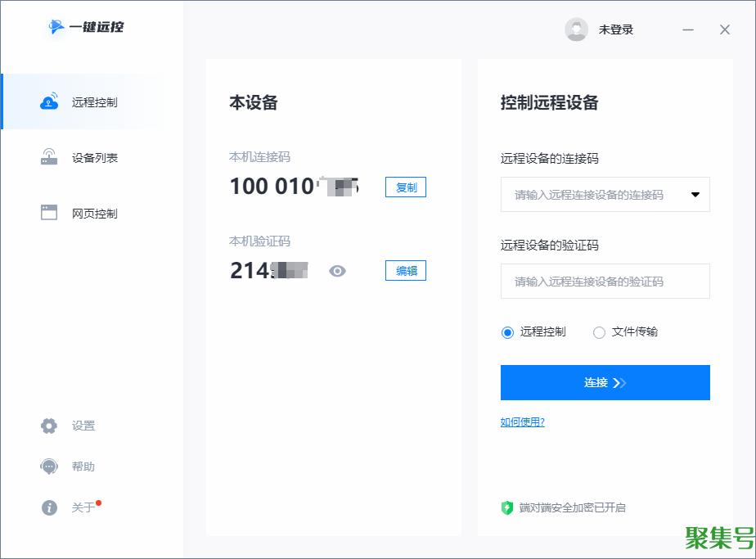Click the web control window icon
Image resolution: width=756 pixels, height=559 pixels.
[x=49, y=213]
